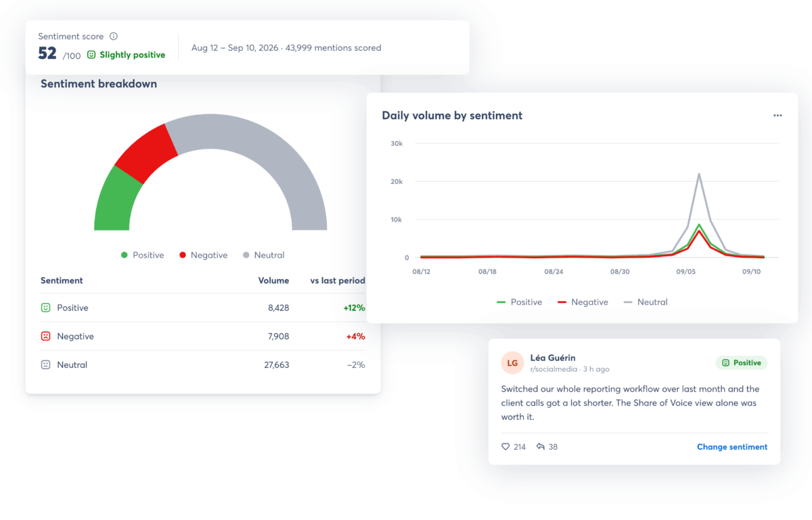The image size is (812, 520).
Task: Click the green Positive segment of the gauge
Action: coord(116,200)
